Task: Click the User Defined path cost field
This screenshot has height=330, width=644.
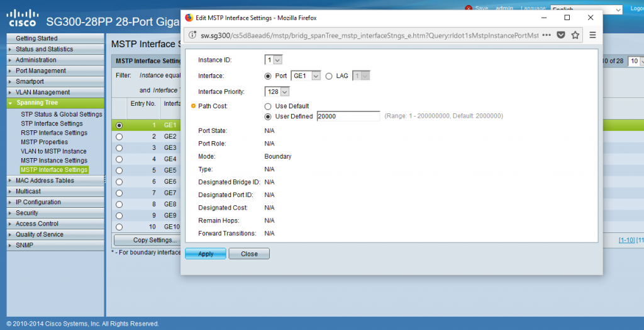Action: (x=348, y=117)
